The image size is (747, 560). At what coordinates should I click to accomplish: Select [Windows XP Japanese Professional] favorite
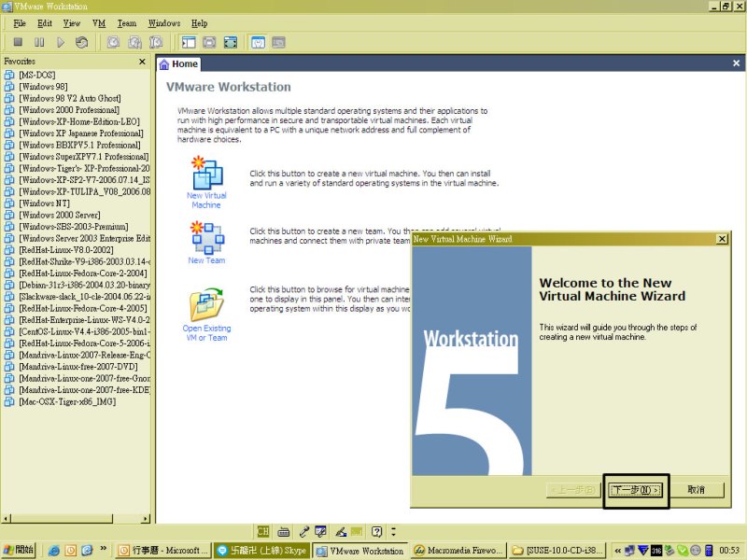[x=81, y=133]
